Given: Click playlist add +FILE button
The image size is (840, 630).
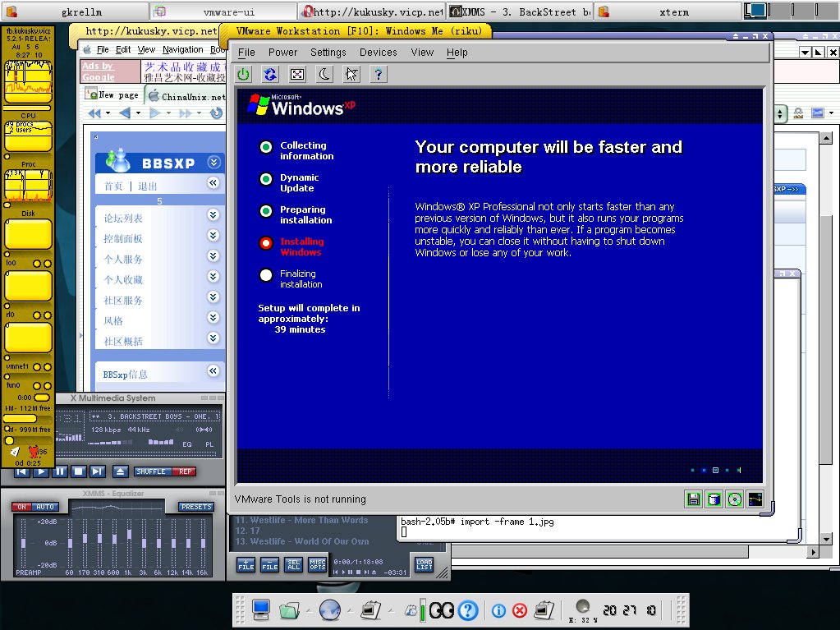Looking at the screenshot, I should tap(246, 564).
